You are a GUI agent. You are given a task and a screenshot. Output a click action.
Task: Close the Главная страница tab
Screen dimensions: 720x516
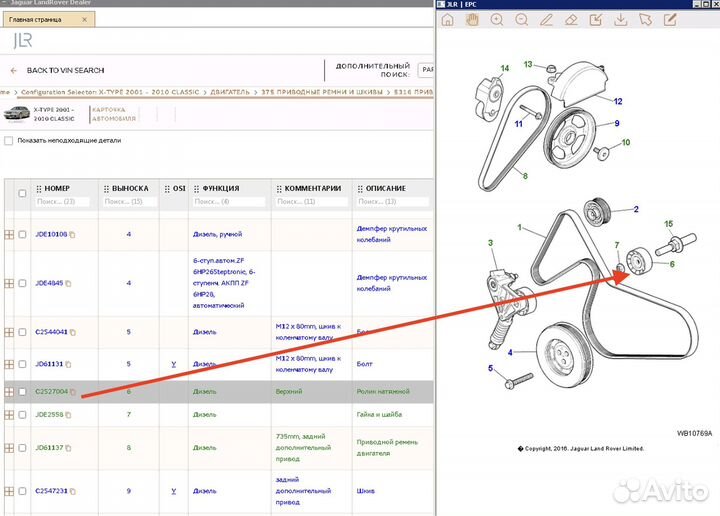(84, 20)
